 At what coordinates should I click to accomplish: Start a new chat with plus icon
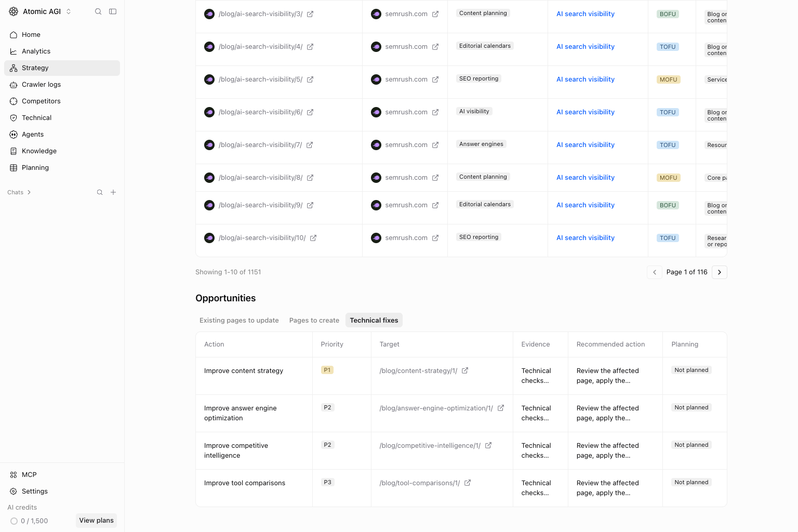coord(113,192)
